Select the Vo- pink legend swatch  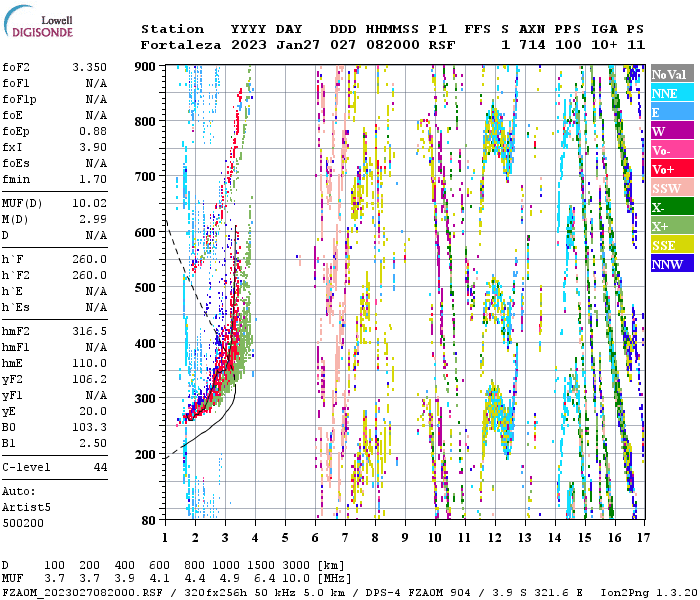(x=672, y=150)
